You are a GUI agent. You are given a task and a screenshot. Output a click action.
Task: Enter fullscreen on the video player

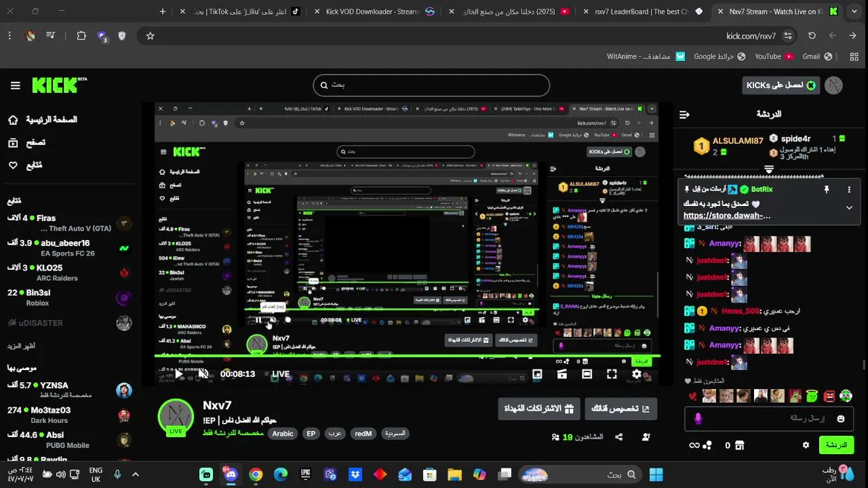pyautogui.click(x=612, y=374)
